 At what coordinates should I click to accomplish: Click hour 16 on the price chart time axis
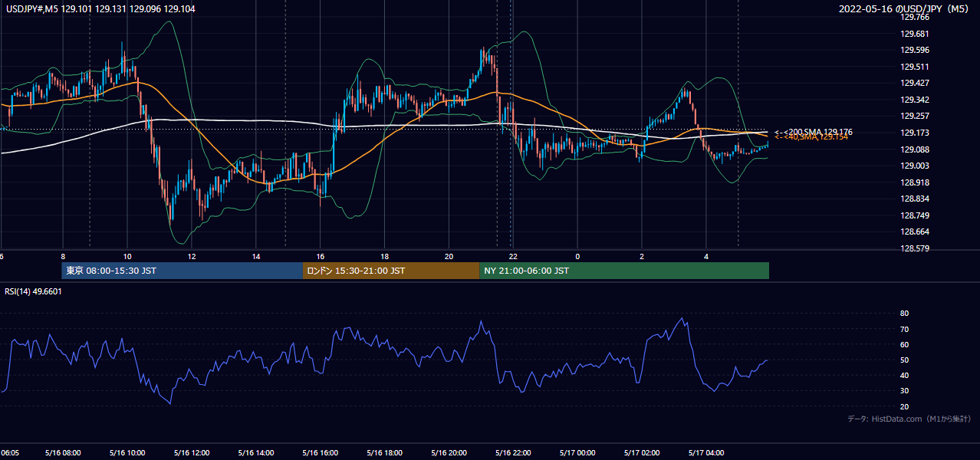pos(321,256)
